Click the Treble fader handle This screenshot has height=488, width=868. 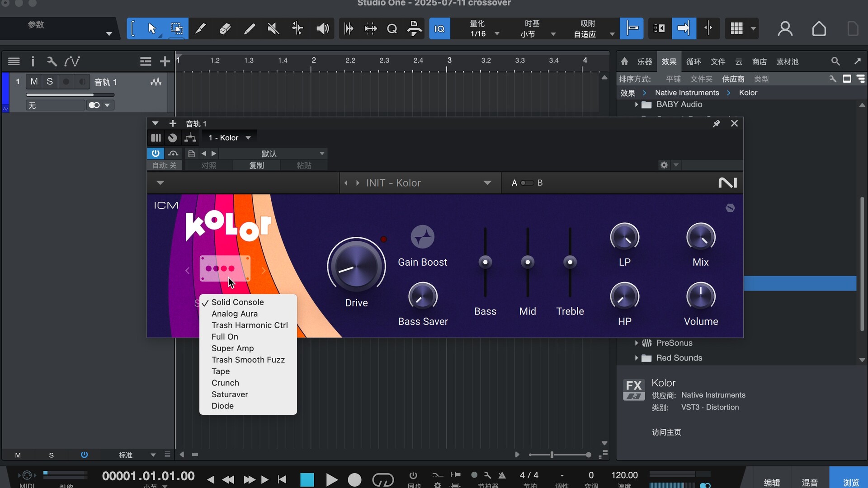570,262
